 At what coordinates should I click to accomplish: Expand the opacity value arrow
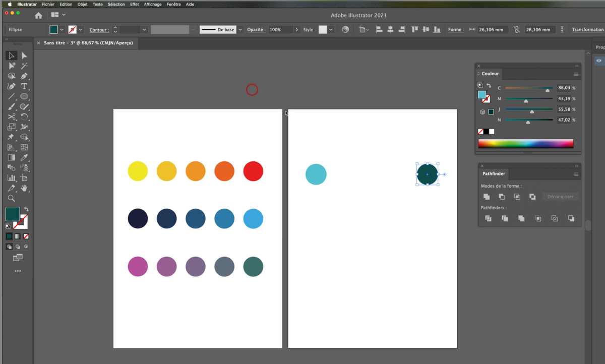click(296, 30)
